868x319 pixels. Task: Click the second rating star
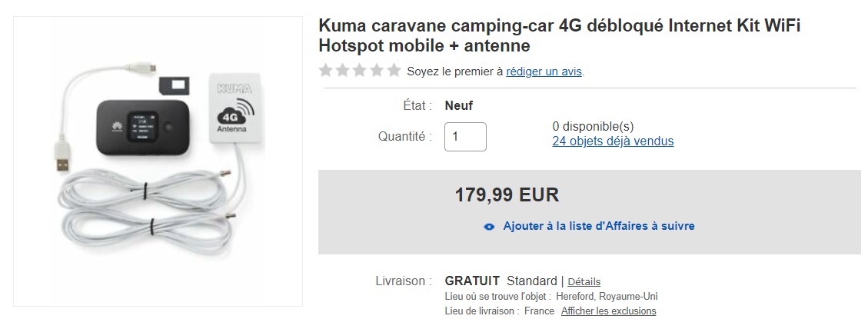pyautogui.click(x=343, y=71)
